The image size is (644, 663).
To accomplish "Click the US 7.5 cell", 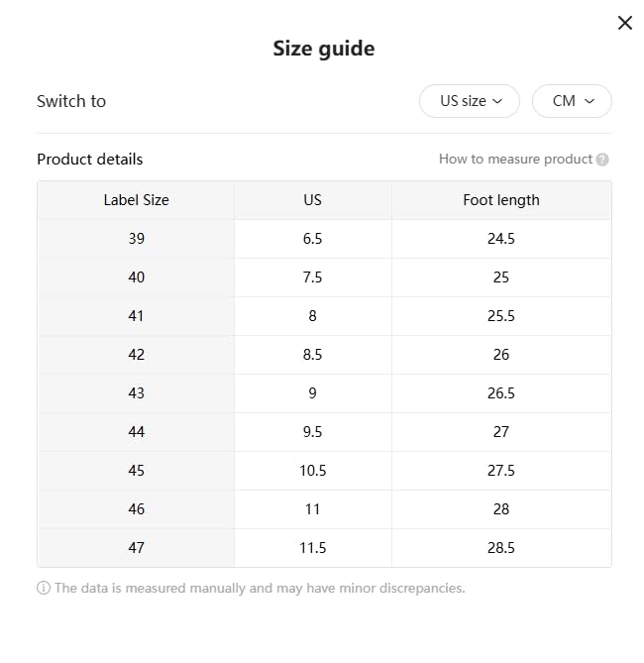I will (x=312, y=277).
